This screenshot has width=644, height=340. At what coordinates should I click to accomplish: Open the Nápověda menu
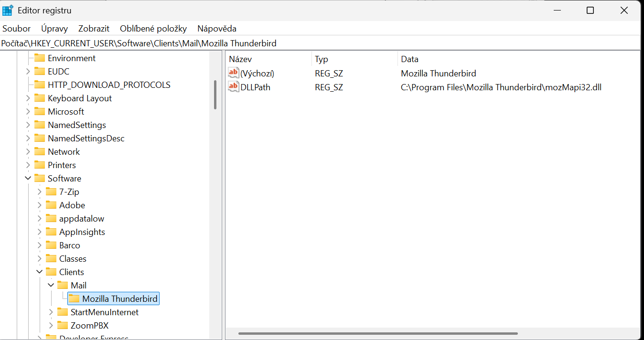[217, 29]
